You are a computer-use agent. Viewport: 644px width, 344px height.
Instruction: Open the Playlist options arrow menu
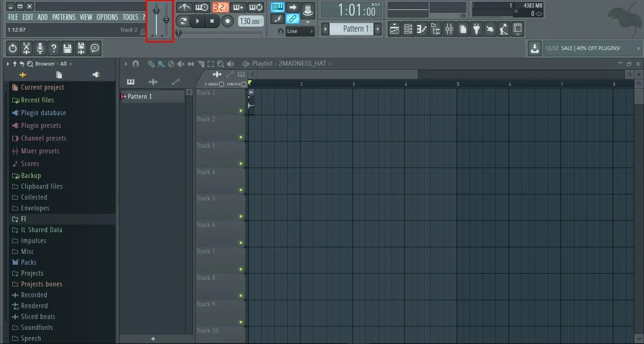[x=126, y=64]
